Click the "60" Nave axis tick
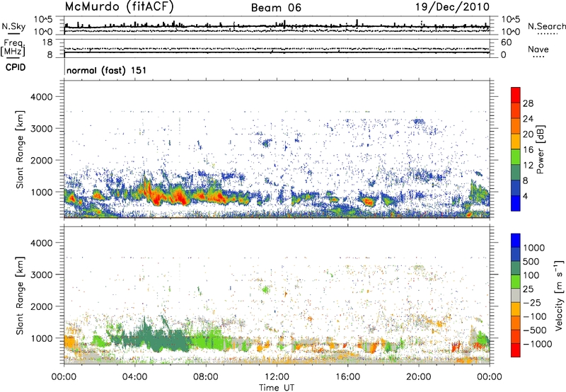Viewport: 566px width, 392px height. [x=507, y=42]
